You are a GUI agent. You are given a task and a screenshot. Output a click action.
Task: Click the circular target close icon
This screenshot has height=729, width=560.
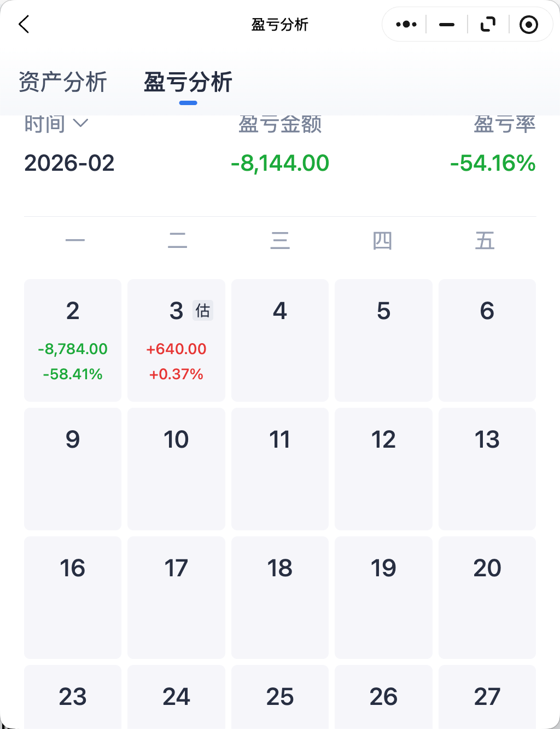(528, 25)
